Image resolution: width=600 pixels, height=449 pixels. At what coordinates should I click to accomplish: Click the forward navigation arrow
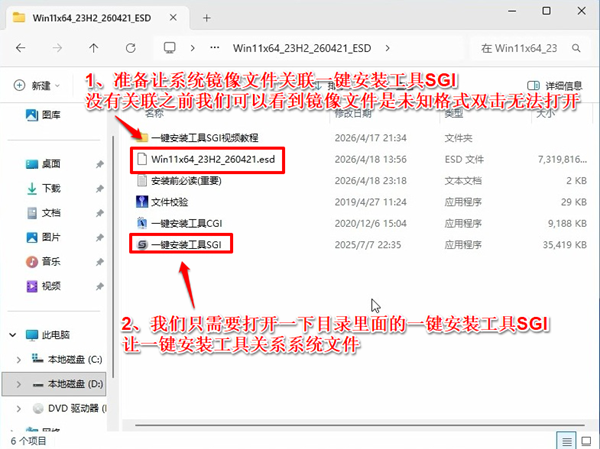57,48
